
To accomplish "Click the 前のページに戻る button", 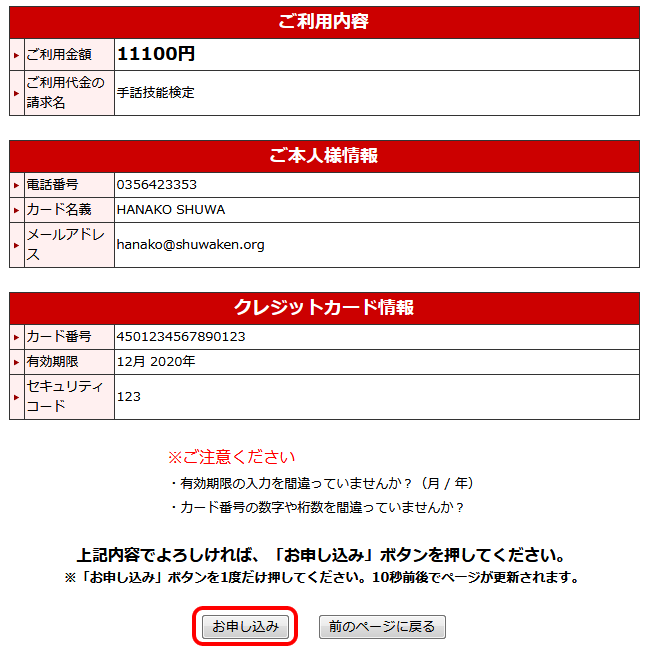I will [x=382, y=626].
